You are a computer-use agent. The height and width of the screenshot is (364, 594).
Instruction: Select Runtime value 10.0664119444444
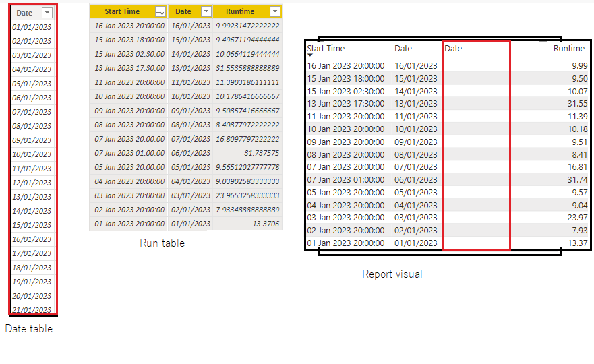pyautogui.click(x=247, y=54)
